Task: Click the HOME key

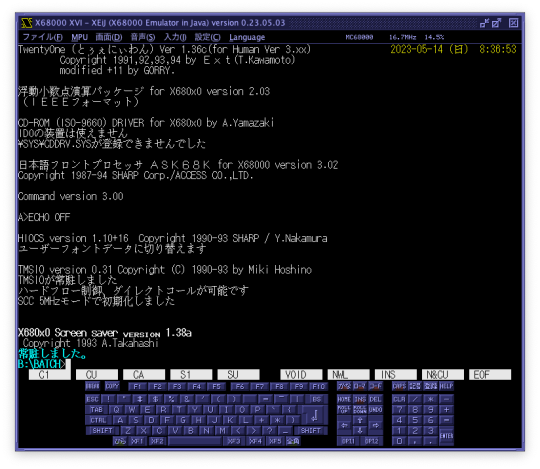Action: click(344, 399)
